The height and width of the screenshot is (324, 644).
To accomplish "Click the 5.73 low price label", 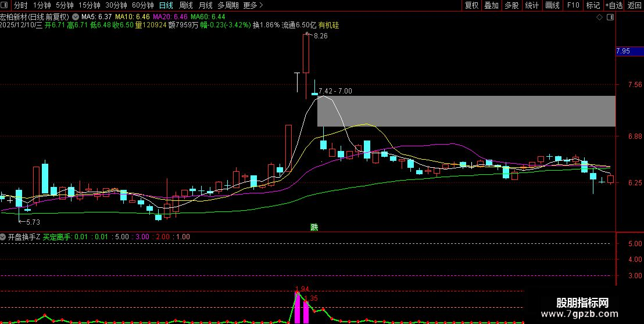I will (x=33, y=222).
